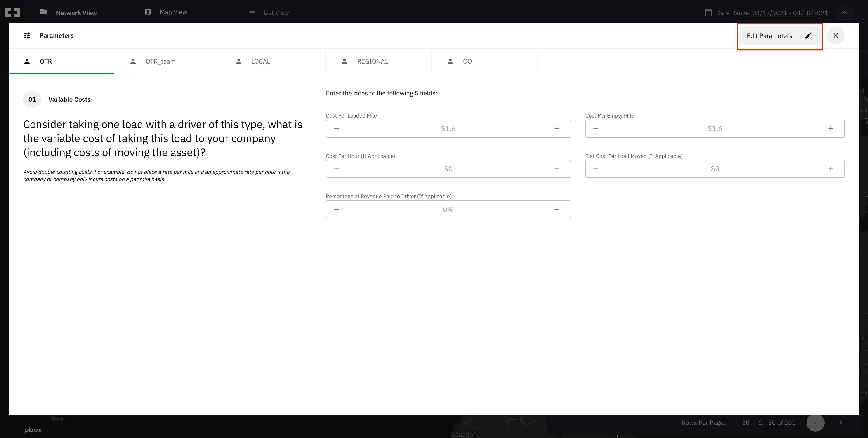Screen dimensions: 868x438
Task: Collapse the Date Range chevron
Action: 844,13
